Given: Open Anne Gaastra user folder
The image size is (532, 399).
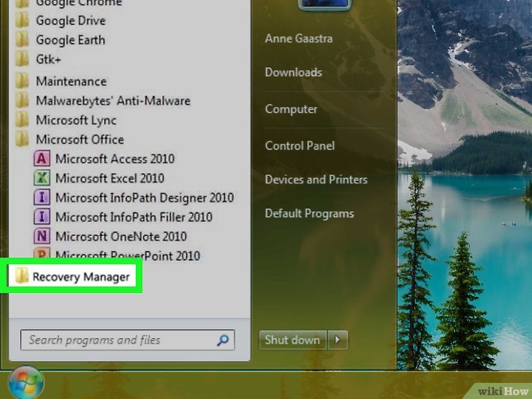Looking at the screenshot, I should click(299, 38).
